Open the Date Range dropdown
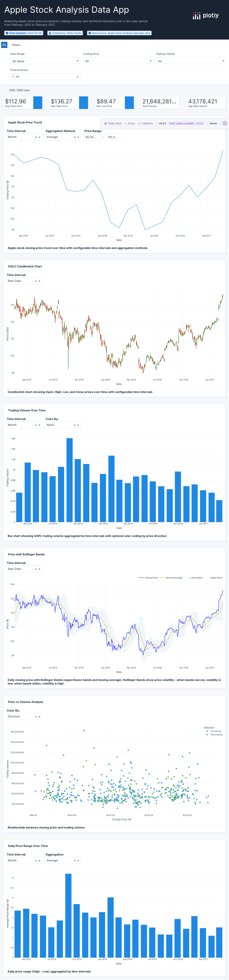The image size is (229, 980). pyautogui.click(x=45, y=61)
